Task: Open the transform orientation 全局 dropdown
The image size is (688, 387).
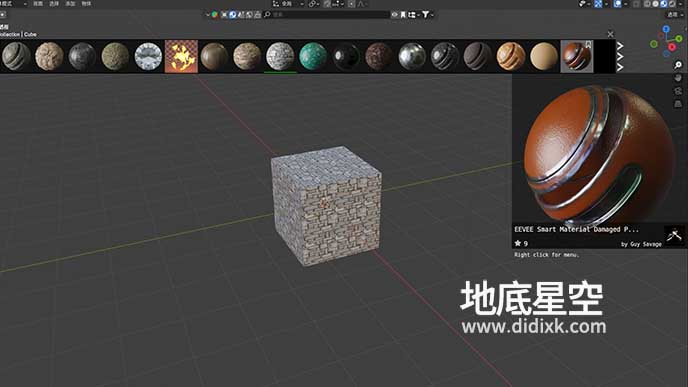Action: pyautogui.click(x=288, y=4)
